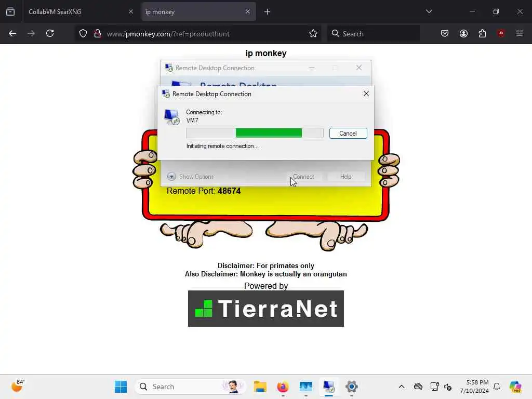Viewport: 532px width, 399px height.
Task: Open the uBlock Origin extension icon
Action: coord(501,33)
